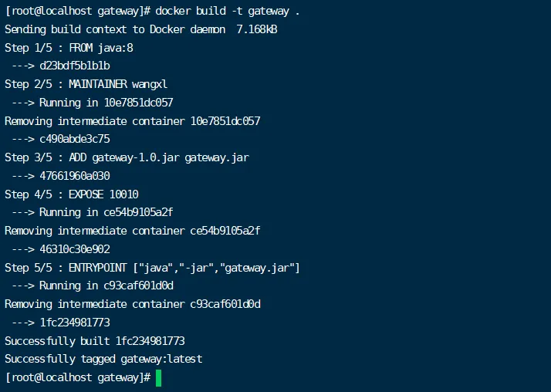
Task: Click the green terminal cursor block
Action: tap(158, 378)
